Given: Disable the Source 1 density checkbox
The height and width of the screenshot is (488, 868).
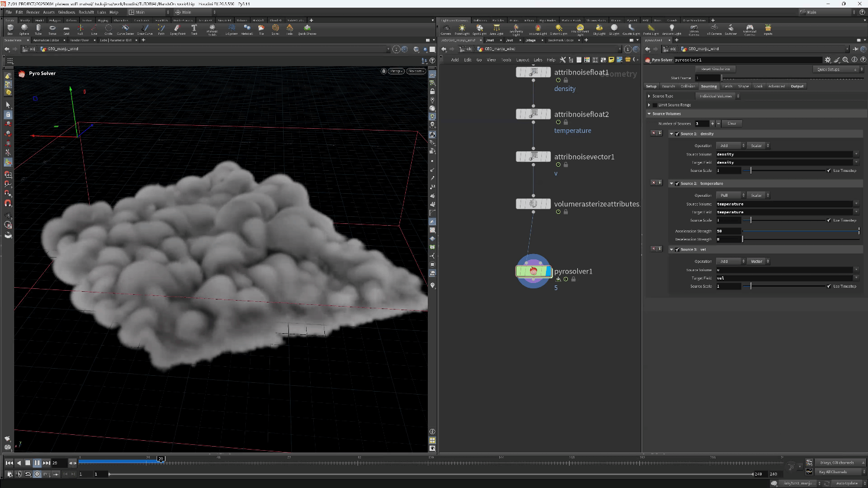Looking at the screenshot, I should pyautogui.click(x=677, y=134).
